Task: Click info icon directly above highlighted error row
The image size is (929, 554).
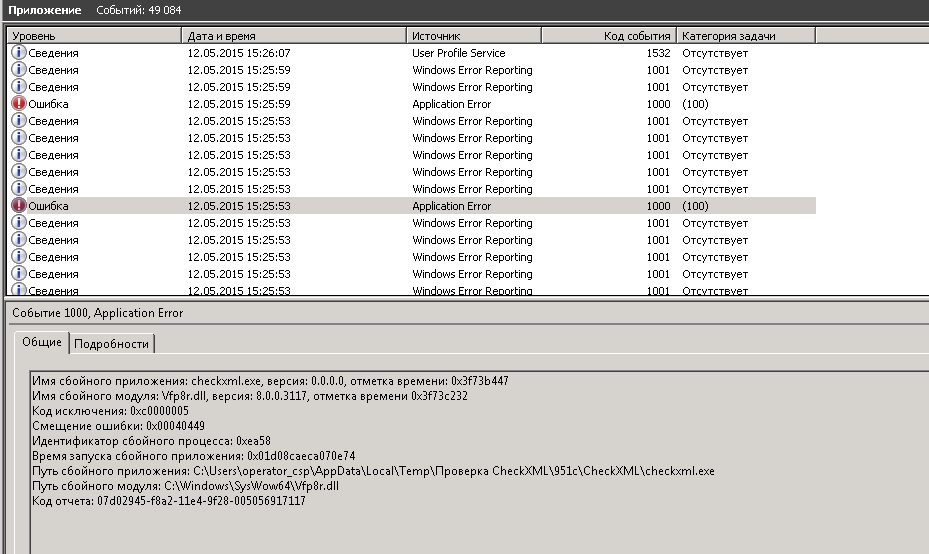Action: pyautogui.click(x=18, y=189)
